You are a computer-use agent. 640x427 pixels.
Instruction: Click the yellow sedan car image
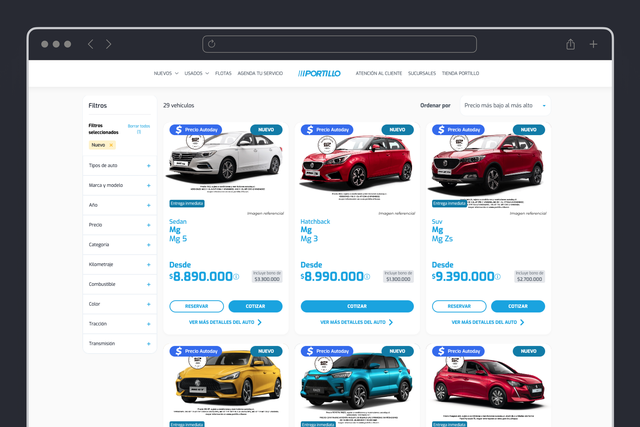(228, 380)
